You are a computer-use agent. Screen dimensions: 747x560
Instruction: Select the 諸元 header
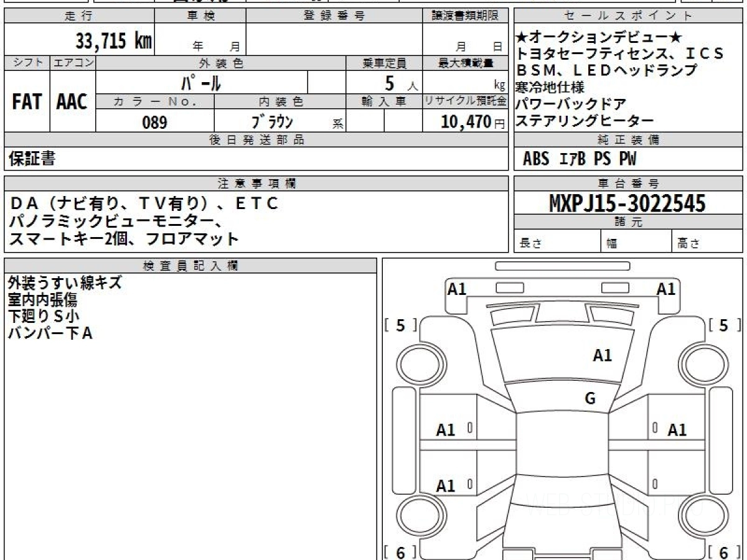629,223
